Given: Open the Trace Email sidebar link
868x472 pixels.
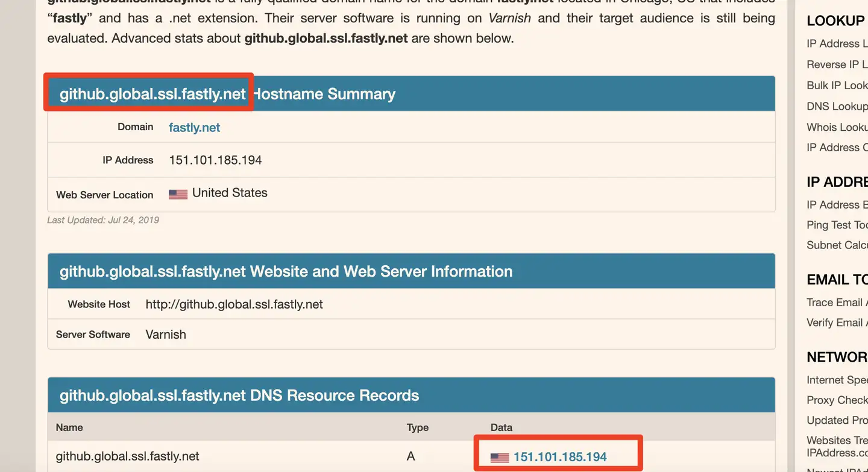Looking at the screenshot, I should (837, 302).
